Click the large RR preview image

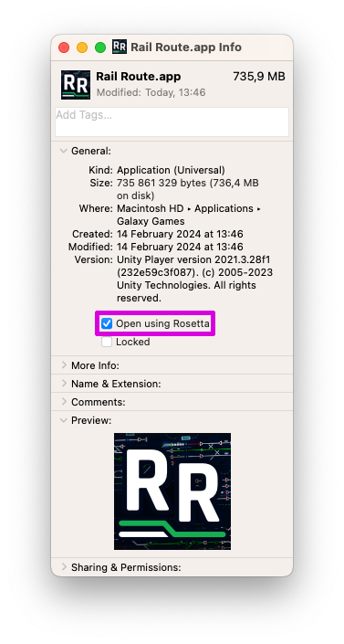pyautogui.click(x=172, y=491)
